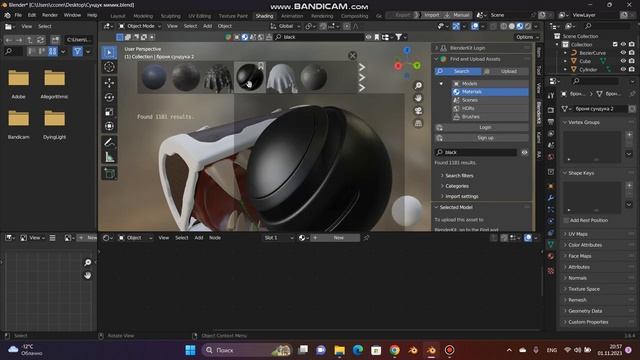Switch perspective/orthographic grid icon
640x360 pixels.
point(418,123)
